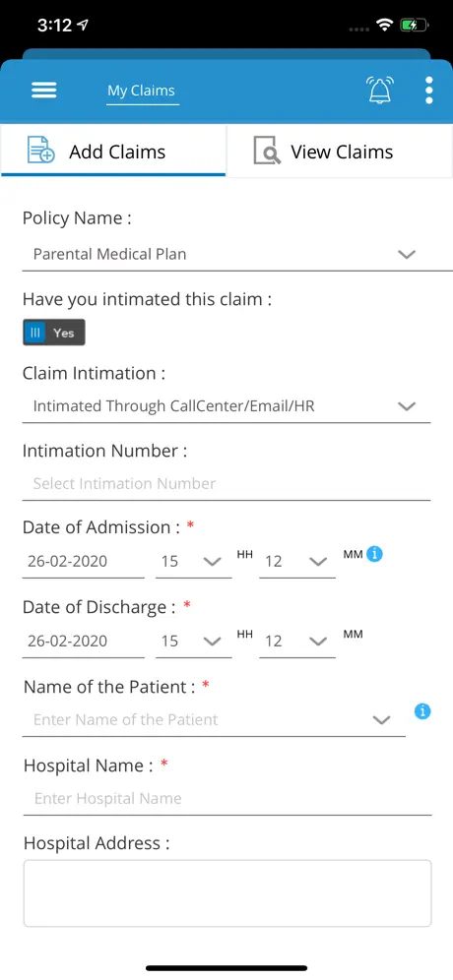Open the discharge minutes MM dropdown
The width and height of the screenshot is (453, 980).
(297, 642)
